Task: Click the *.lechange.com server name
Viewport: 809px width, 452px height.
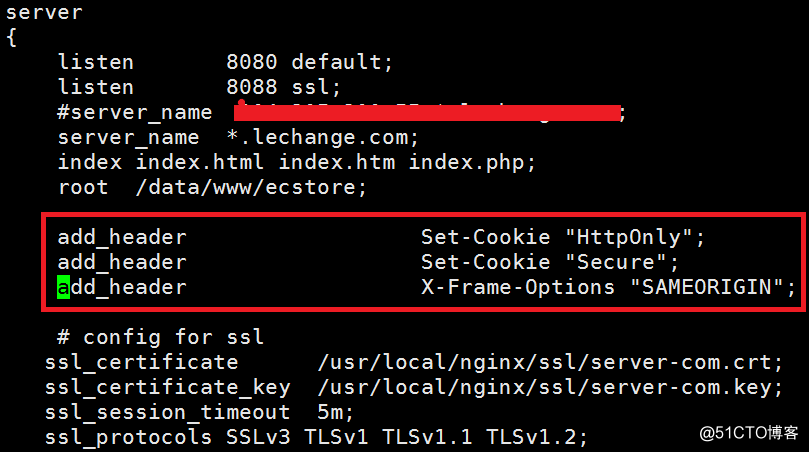Action: pos(323,137)
